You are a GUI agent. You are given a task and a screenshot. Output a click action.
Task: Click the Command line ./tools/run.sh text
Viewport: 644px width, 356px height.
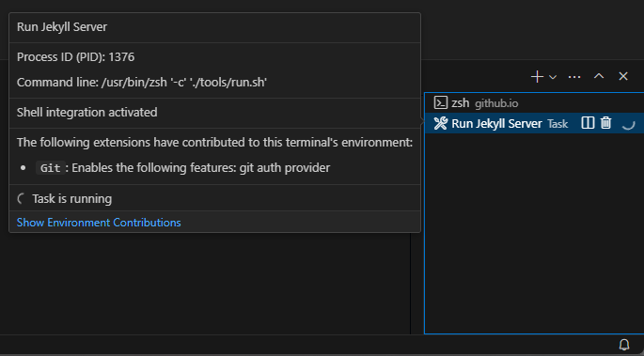[x=142, y=82]
